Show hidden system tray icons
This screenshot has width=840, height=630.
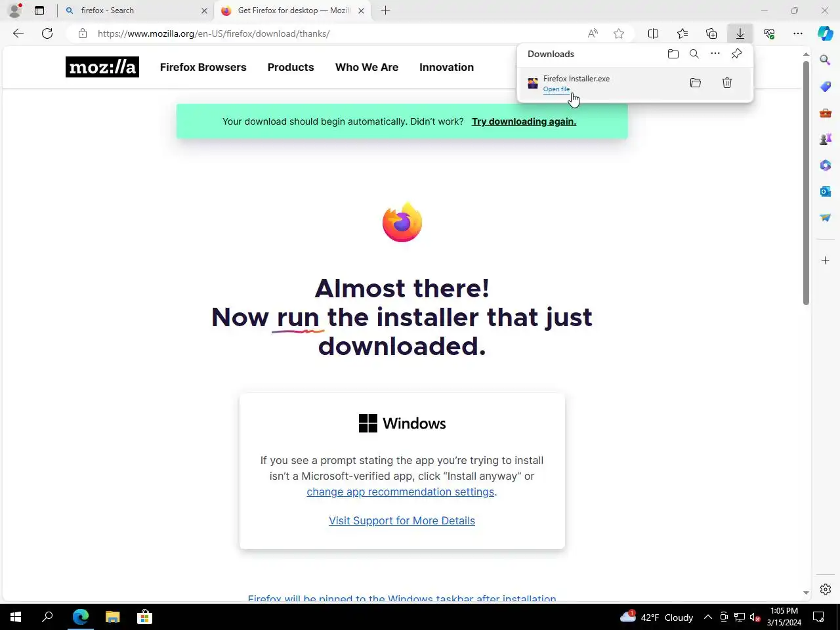[707, 617]
